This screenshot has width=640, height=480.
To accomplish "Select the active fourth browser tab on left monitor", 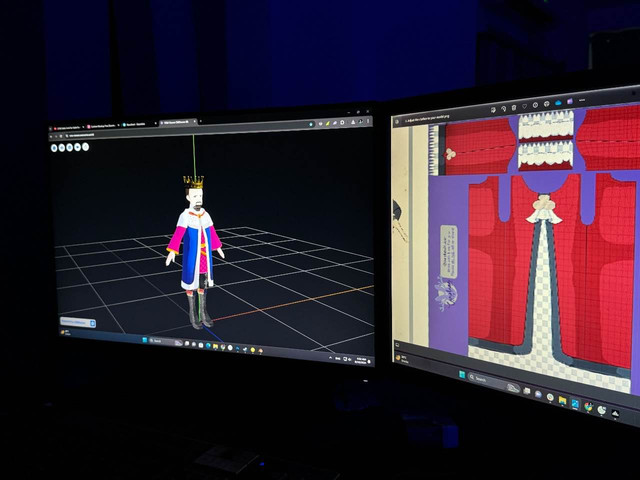I will pos(178,122).
